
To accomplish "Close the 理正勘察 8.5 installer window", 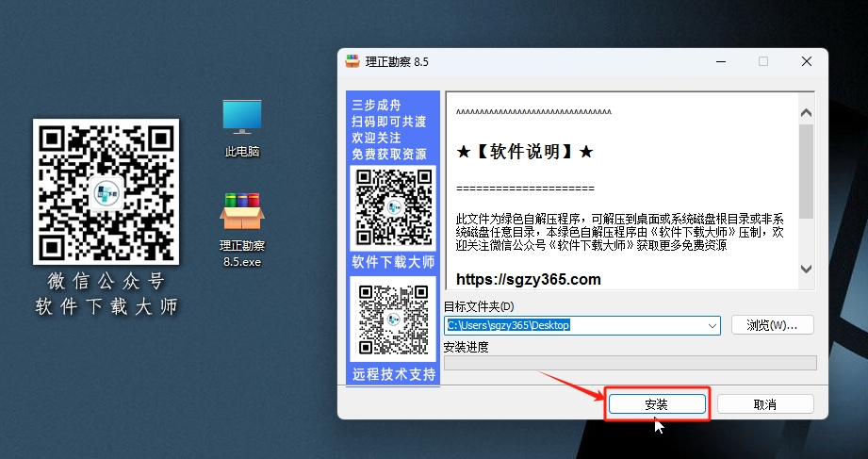I will (x=807, y=61).
